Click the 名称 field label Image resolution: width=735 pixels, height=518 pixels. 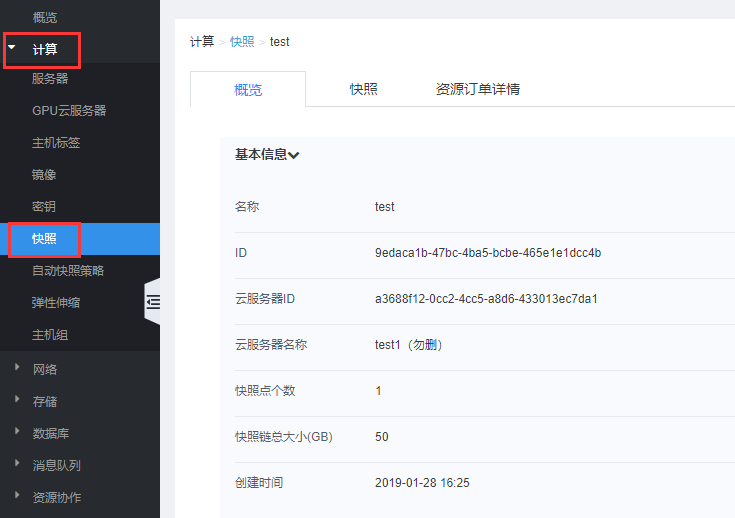(247, 207)
